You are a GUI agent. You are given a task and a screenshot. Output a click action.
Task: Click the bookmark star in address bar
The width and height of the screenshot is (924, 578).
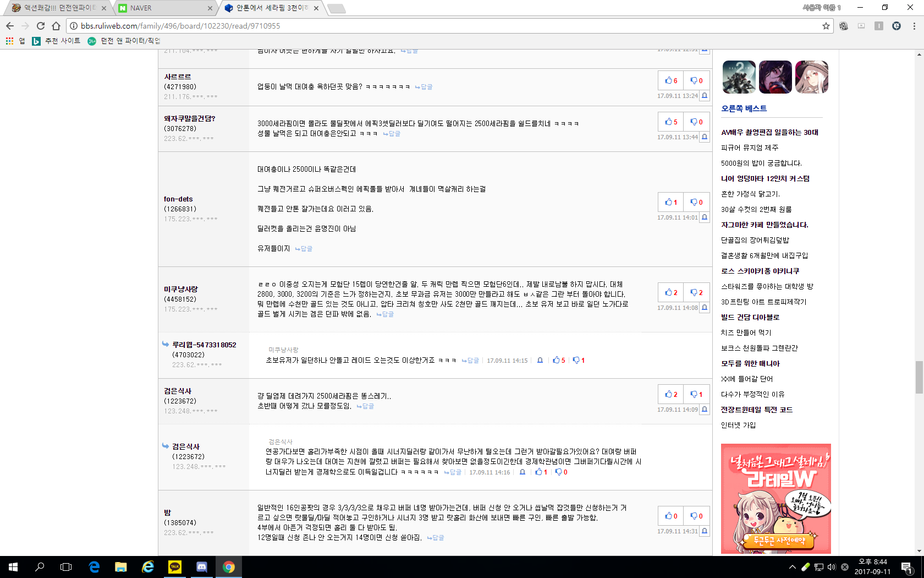point(826,26)
